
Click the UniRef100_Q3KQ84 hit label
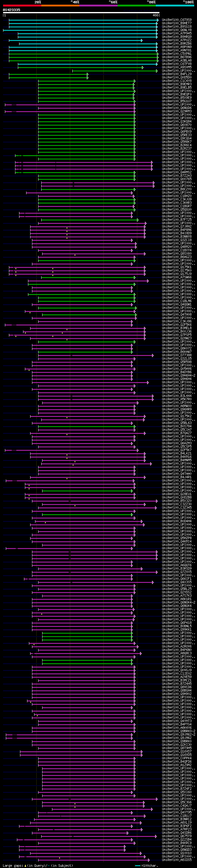(177, 122)
